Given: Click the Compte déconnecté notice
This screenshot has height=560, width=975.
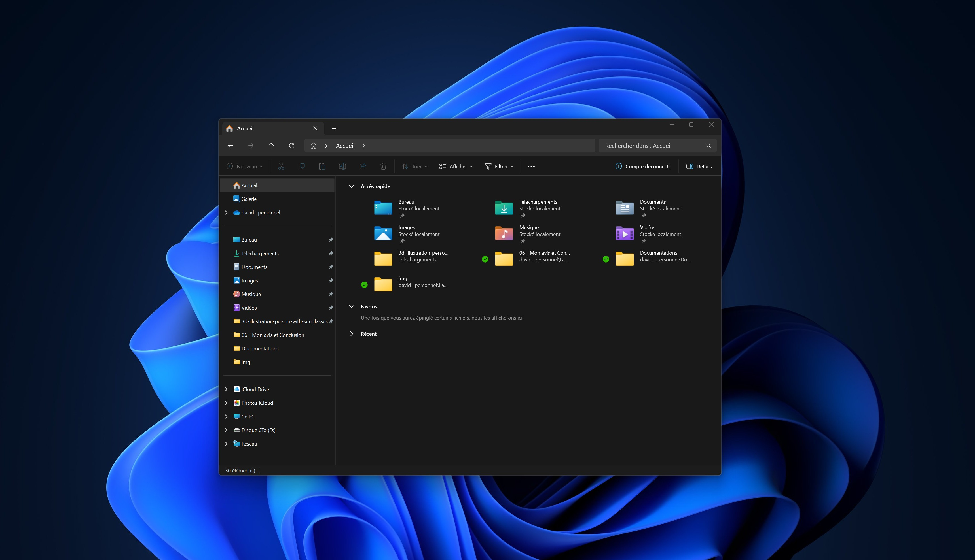Looking at the screenshot, I should (x=643, y=166).
